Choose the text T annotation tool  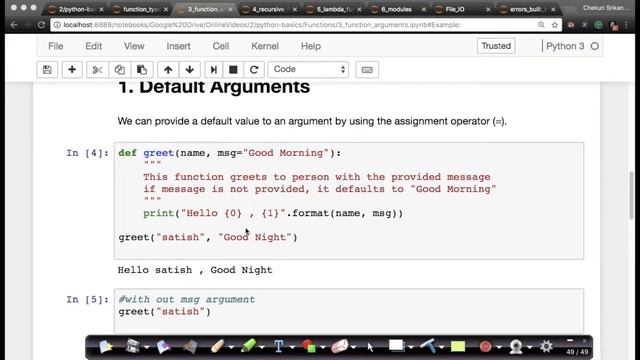point(278,347)
